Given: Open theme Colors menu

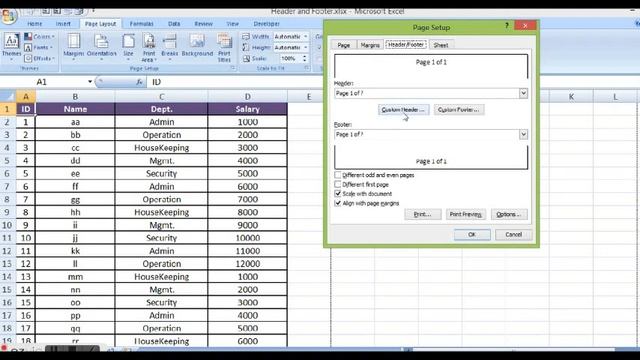Looking at the screenshot, I should 39,37.
